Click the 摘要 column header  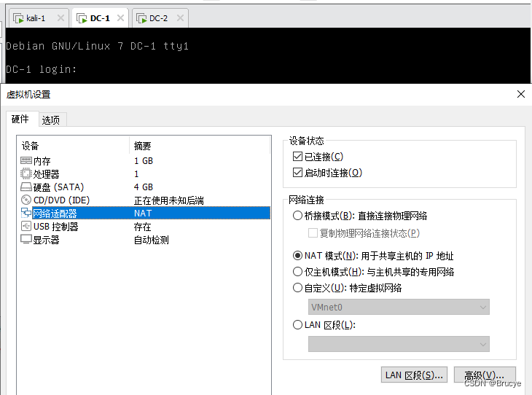point(200,146)
